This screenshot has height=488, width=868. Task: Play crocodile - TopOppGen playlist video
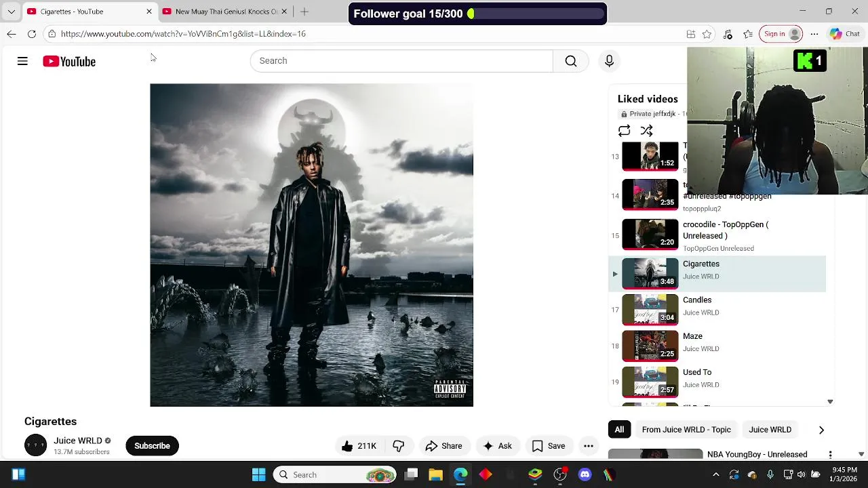click(x=717, y=235)
